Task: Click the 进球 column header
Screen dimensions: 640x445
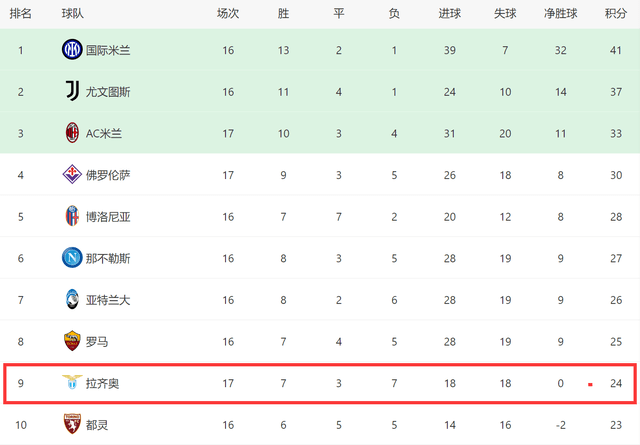Action: (x=450, y=14)
